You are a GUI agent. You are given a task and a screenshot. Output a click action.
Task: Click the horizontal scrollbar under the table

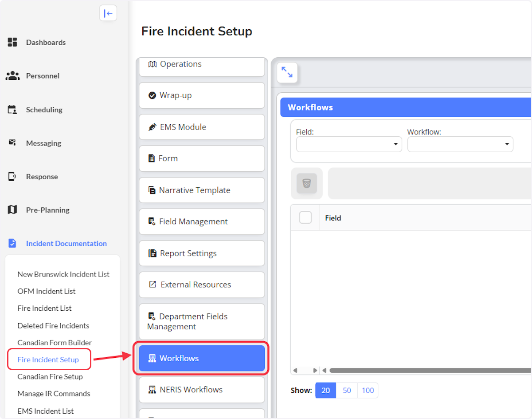click(x=430, y=370)
